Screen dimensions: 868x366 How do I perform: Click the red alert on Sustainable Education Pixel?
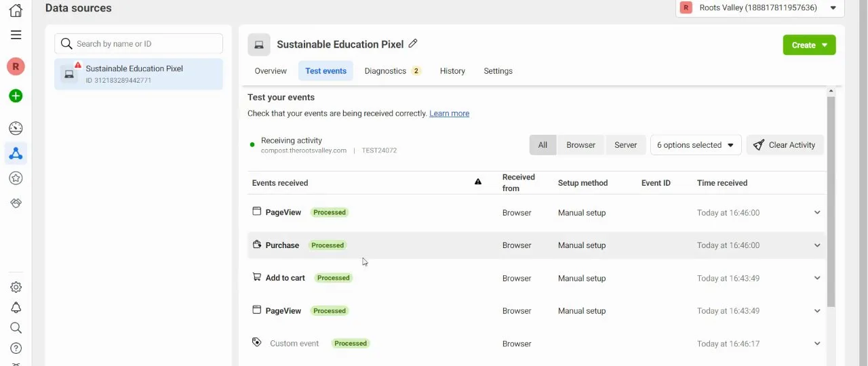click(78, 66)
